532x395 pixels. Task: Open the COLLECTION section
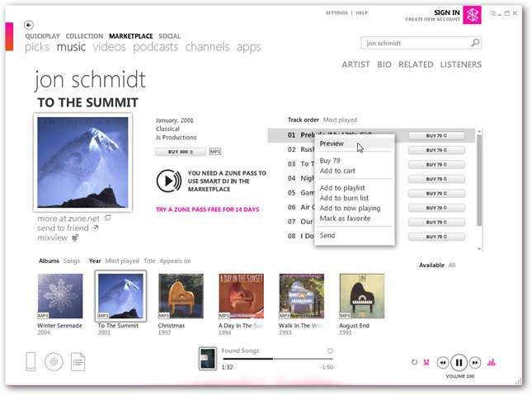(x=84, y=36)
